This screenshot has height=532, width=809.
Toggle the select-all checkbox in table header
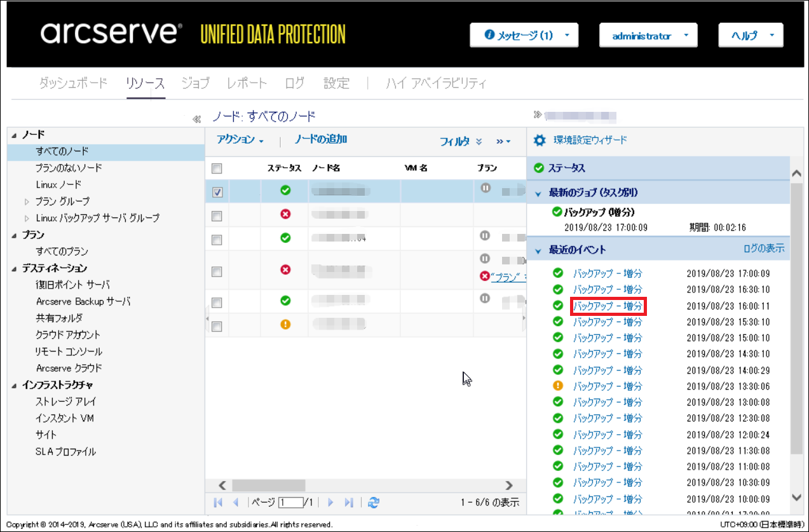point(217,168)
